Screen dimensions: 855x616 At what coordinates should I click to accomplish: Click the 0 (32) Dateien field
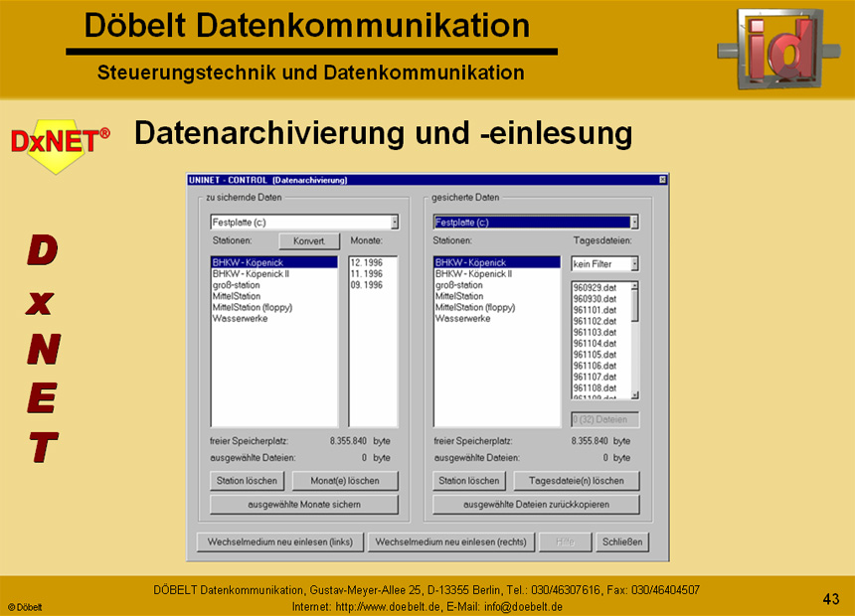pos(604,419)
